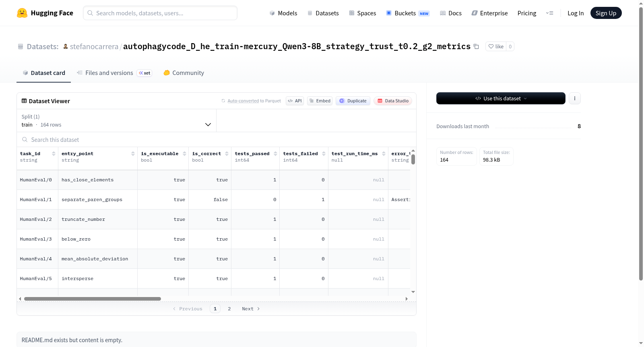Select the intersperse cell
The height and width of the screenshot is (347, 644).
(98, 278)
